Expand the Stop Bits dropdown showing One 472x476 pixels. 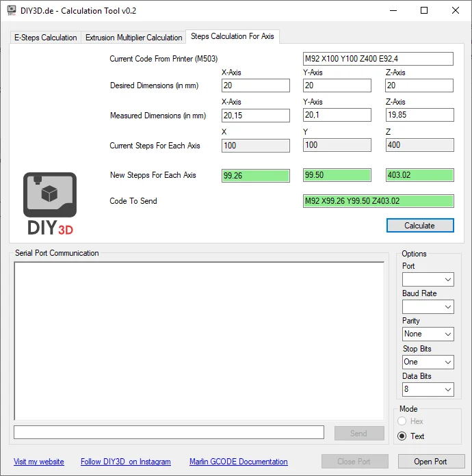pos(428,362)
